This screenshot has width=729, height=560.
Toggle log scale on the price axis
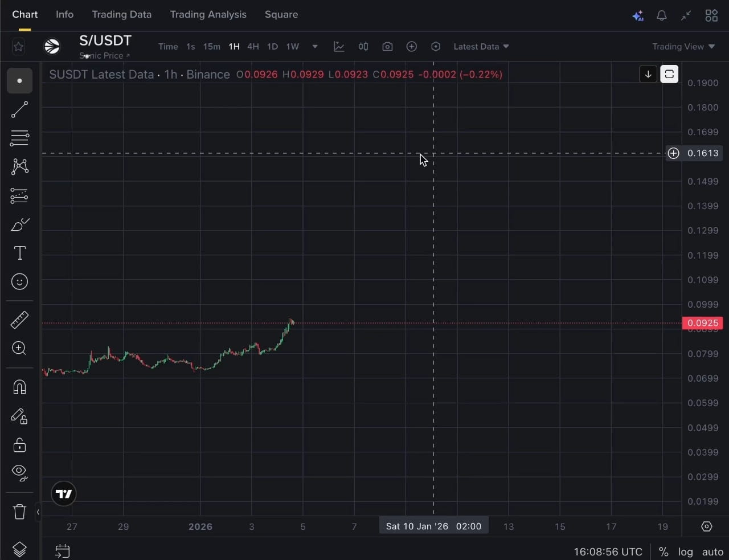pyautogui.click(x=685, y=551)
